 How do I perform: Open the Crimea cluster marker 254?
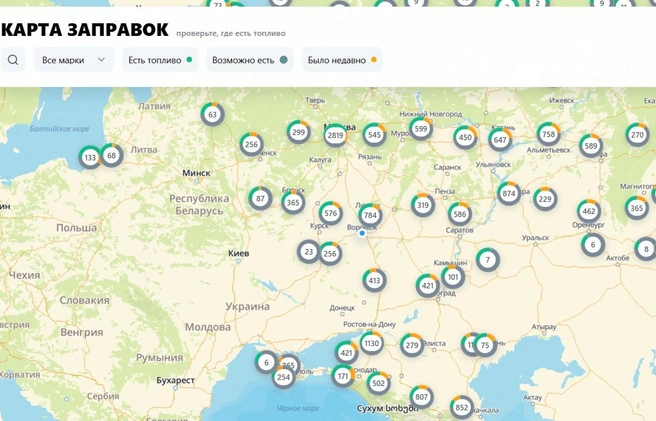click(x=283, y=377)
